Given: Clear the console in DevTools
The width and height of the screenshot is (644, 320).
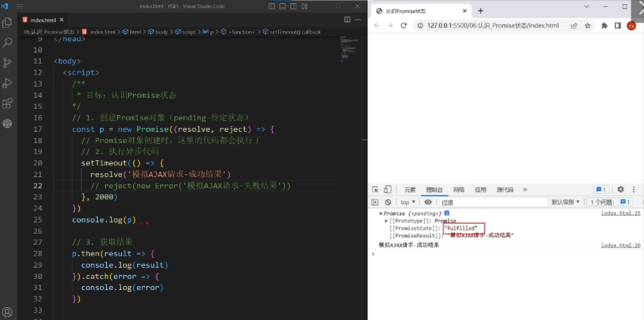Looking at the screenshot, I should [388, 202].
